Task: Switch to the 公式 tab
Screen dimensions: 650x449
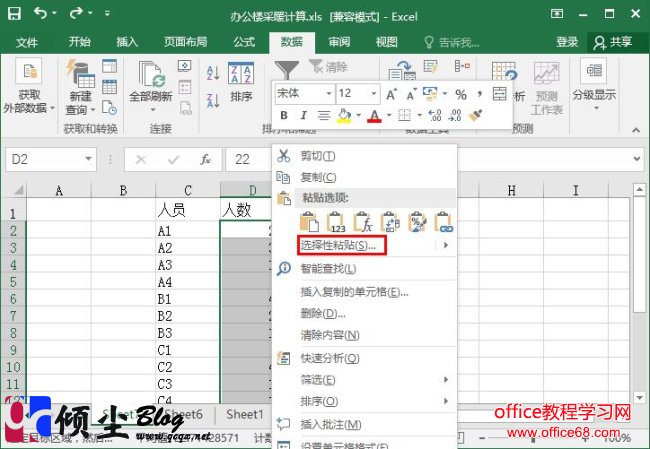Action: point(244,41)
